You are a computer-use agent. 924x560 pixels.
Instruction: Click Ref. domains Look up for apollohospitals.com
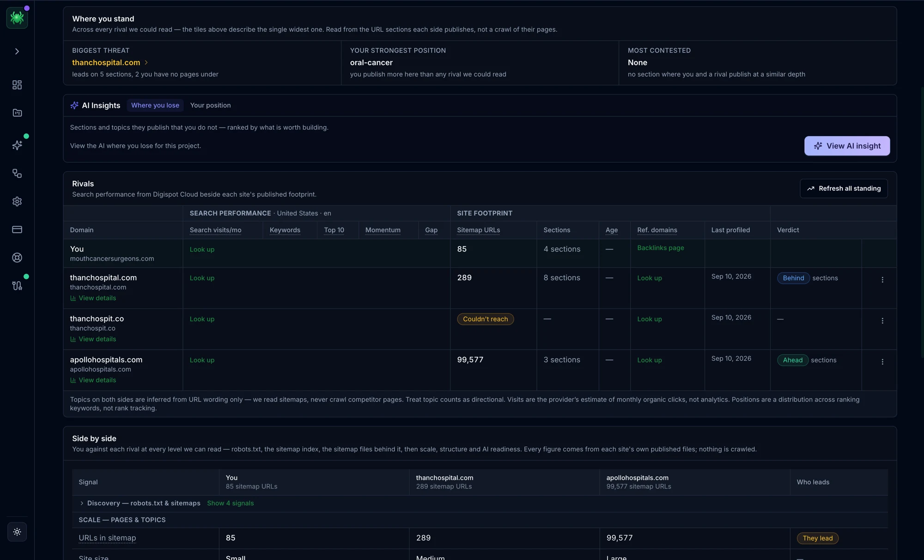[x=649, y=360]
